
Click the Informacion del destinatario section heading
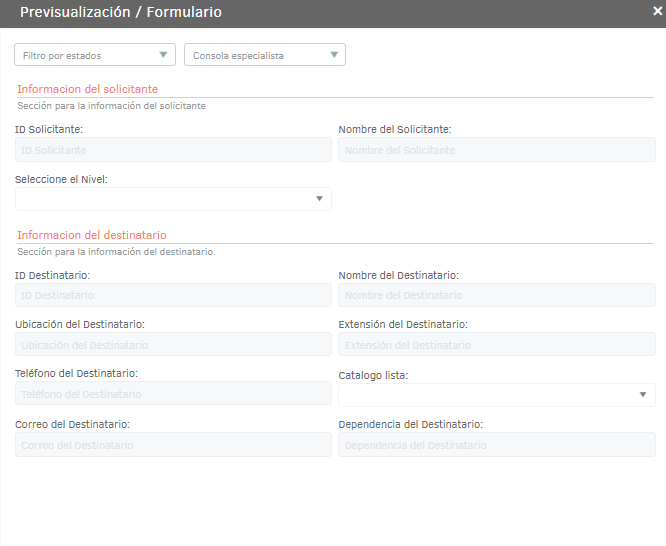coord(92,235)
